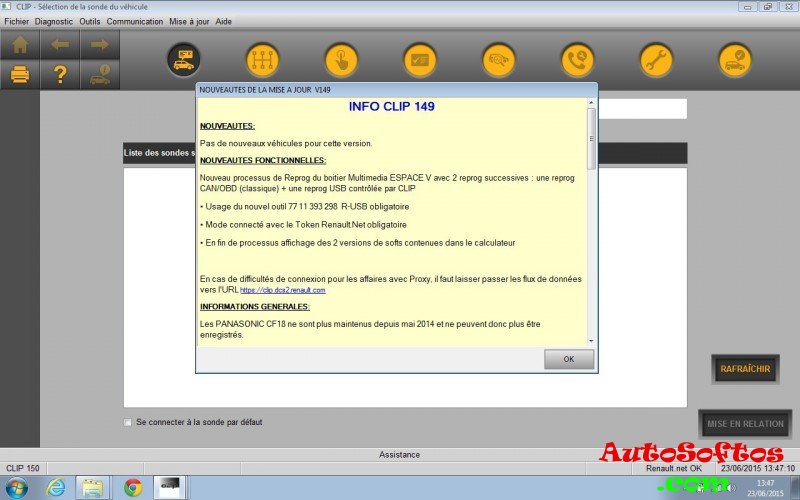Click the phone assistance icon
800x500 pixels.
coord(577,59)
